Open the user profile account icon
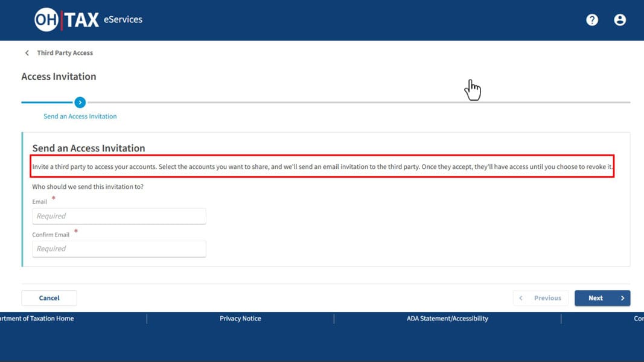This screenshot has width=644, height=362. pos(620,20)
